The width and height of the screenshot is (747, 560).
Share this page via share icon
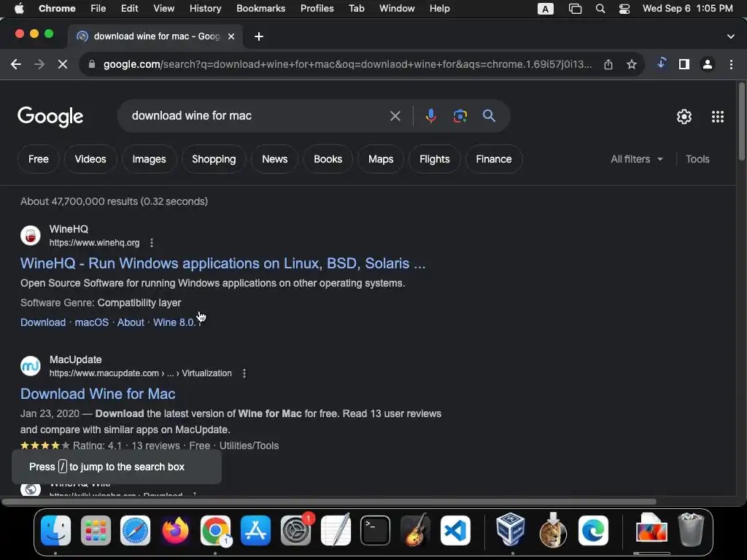click(x=608, y=64)
